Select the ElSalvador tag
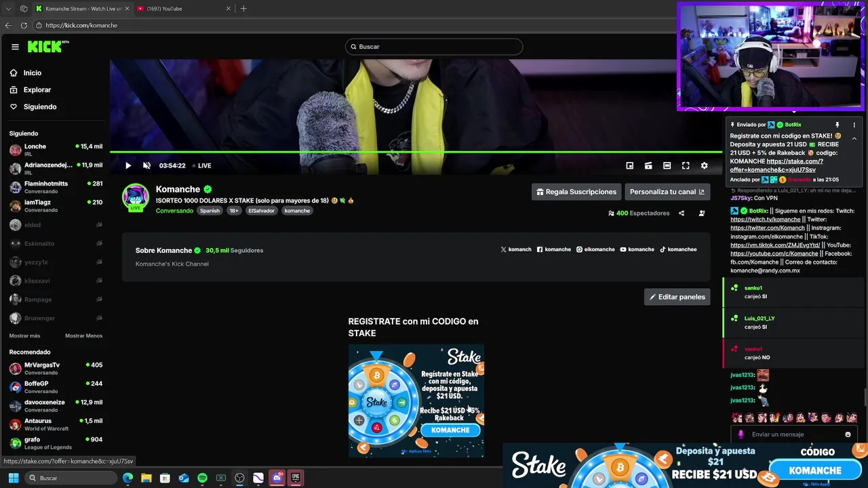Viewport: 868px width, 488px height. (262, 211)
